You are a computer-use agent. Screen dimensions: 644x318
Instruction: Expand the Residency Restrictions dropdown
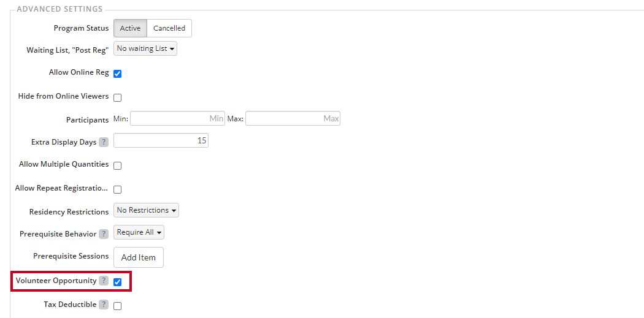146,210
